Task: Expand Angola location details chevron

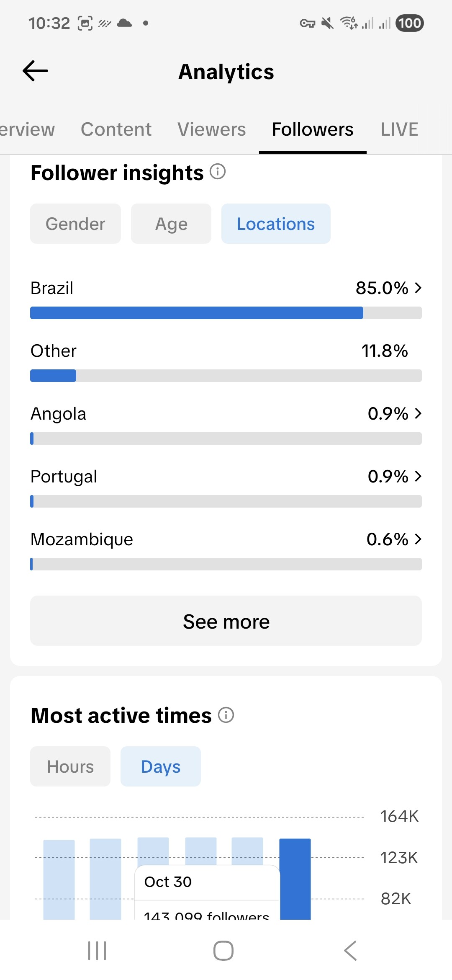Action: 418,413
